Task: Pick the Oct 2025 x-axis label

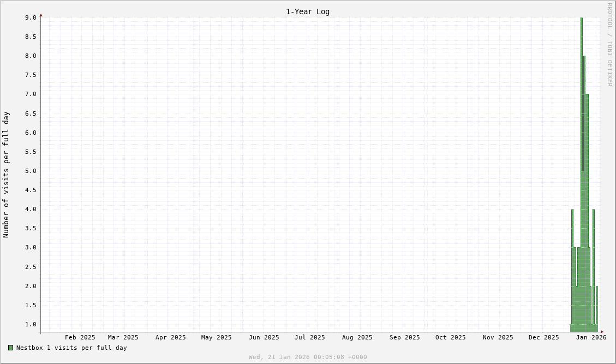Action: coord(450,337)
